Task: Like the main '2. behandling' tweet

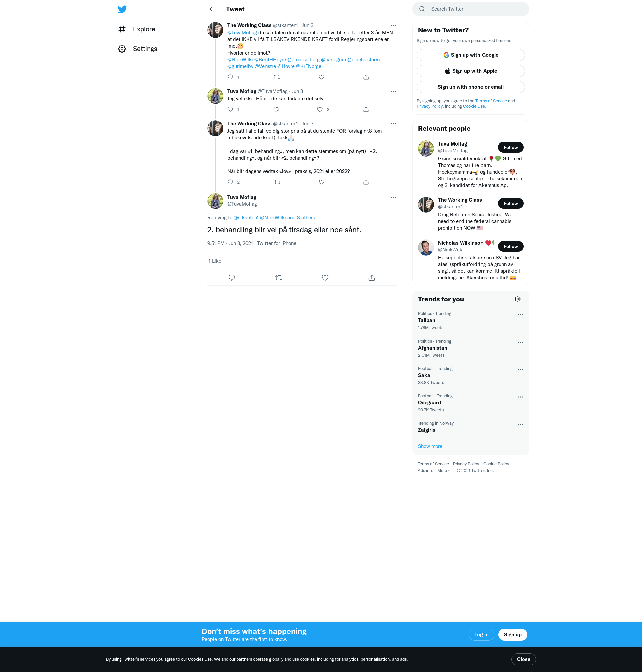Action: point(325,278)
